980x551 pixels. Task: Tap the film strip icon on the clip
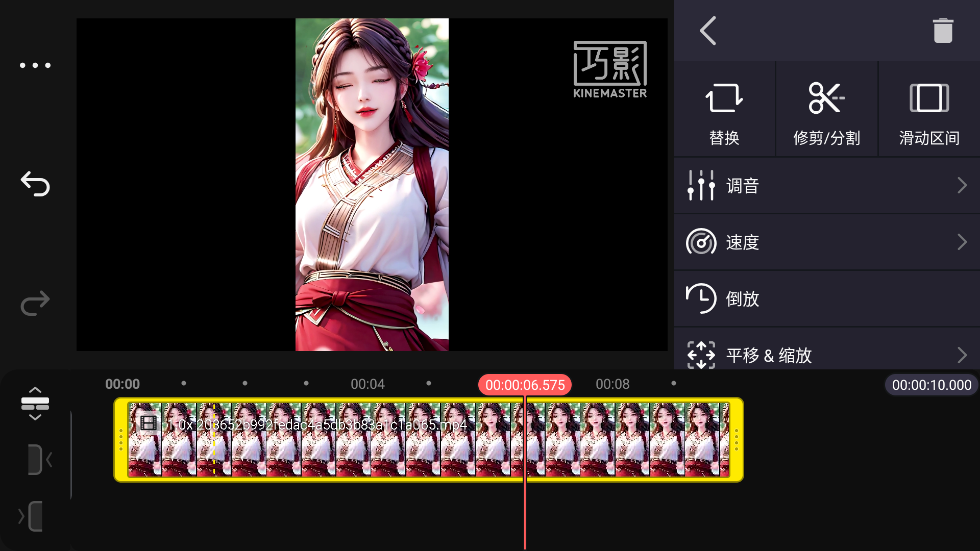click(149, 423)
